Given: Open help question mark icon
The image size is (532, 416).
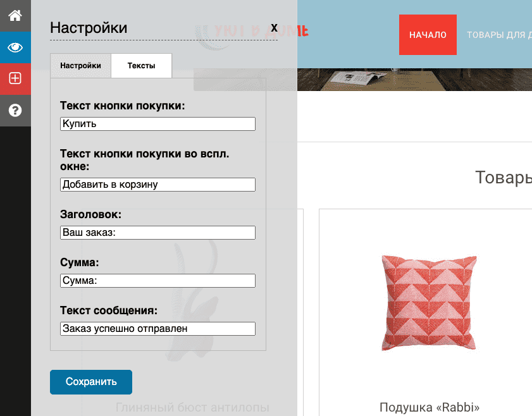Looking at the screenshot, I should pos(15,111).
